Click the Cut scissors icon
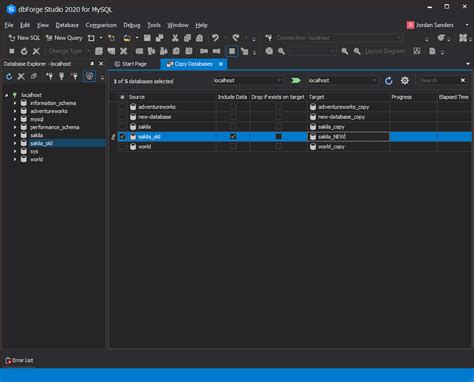 pos(175,38)
